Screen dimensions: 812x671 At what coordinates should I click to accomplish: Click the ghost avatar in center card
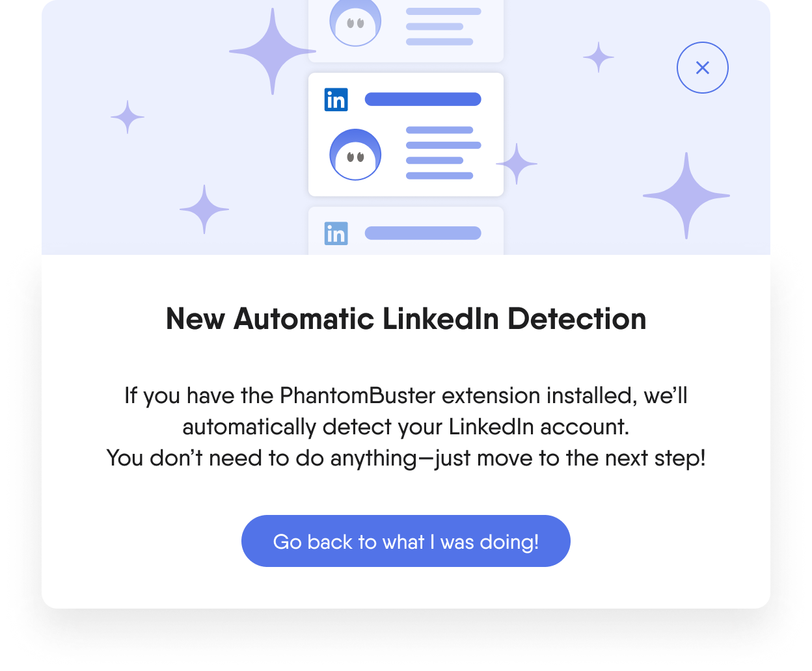pyautogui.click(x=355, y=155)
